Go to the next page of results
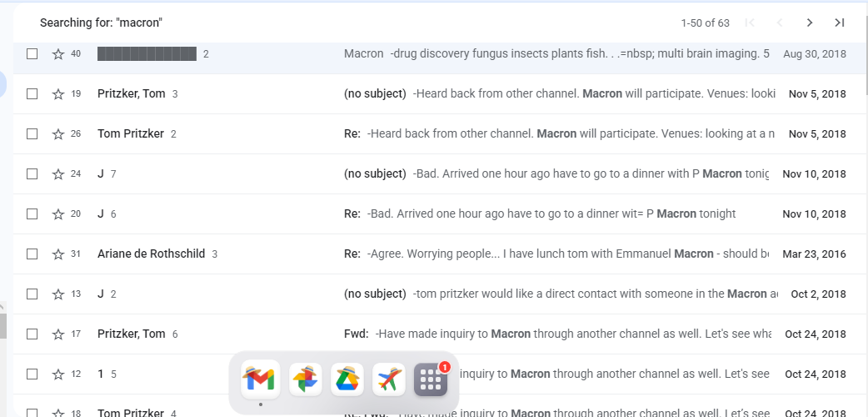This screenshot has height=417, width=868. (x=810, y=23)
